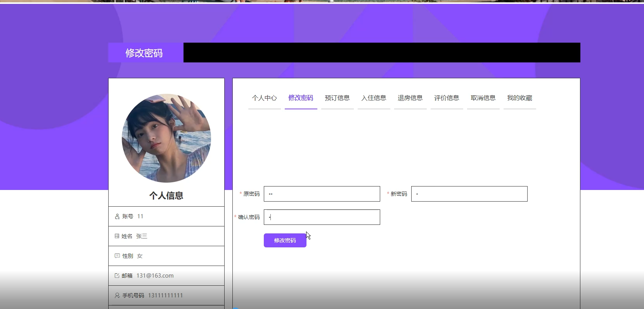Open the 个人中心 tab
The image size is (644, 309).
pyautogui.click(x=264, y=98)
